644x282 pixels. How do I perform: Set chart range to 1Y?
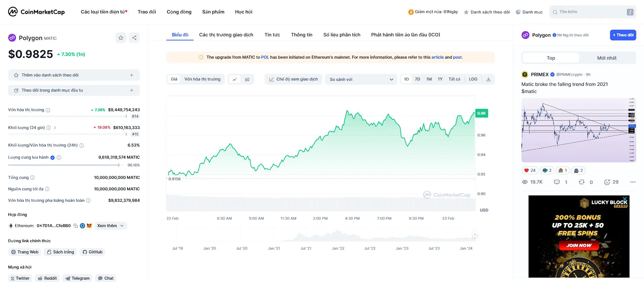point(440,79)
